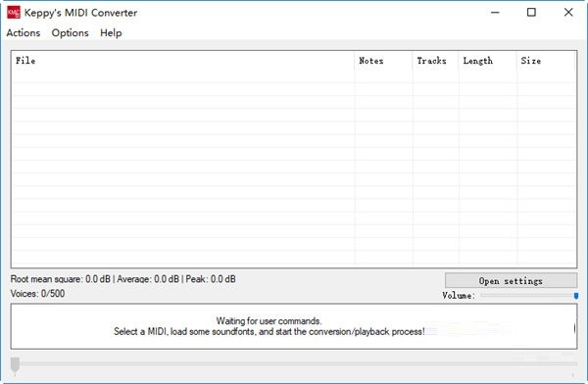Open the Actions menu

[24, 33]
